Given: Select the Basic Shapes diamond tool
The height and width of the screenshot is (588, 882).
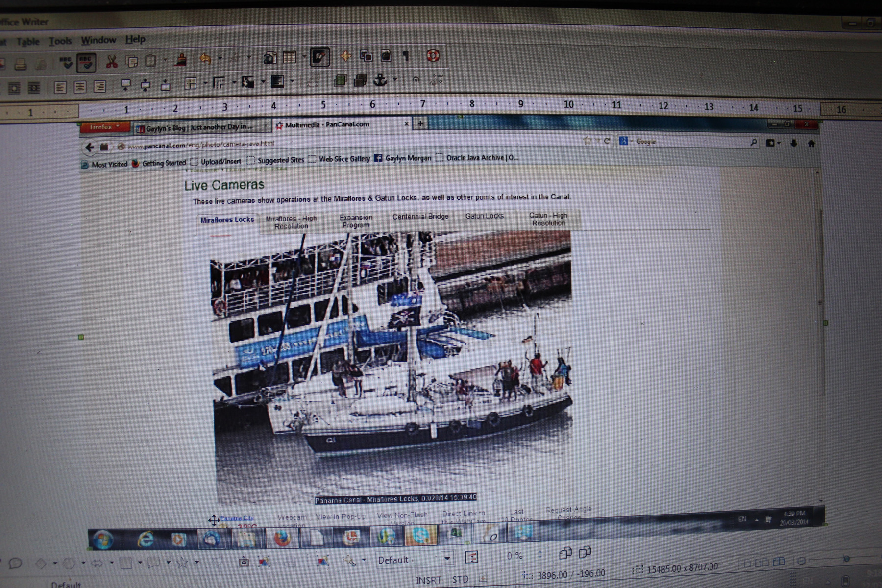Looking at the screenshot, I should (42, 563).
